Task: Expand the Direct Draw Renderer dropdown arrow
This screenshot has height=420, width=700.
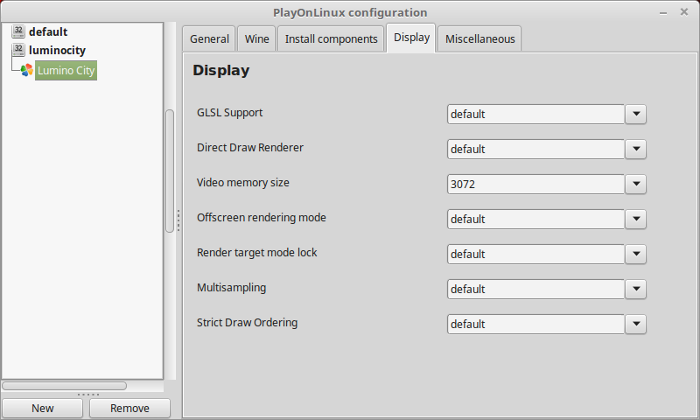Action: click(636, 149)
